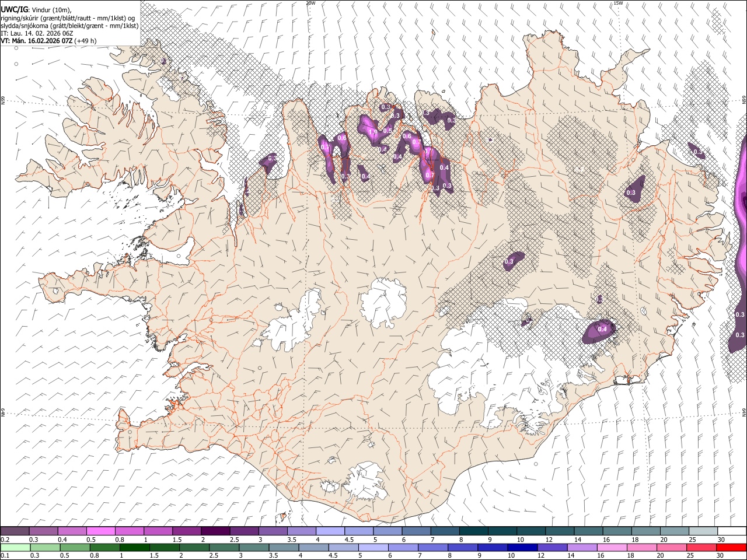The width and height of the screenshot is (747, 560).
Task: Click the 0.3 value in central highlands blob
Action: 508,261
